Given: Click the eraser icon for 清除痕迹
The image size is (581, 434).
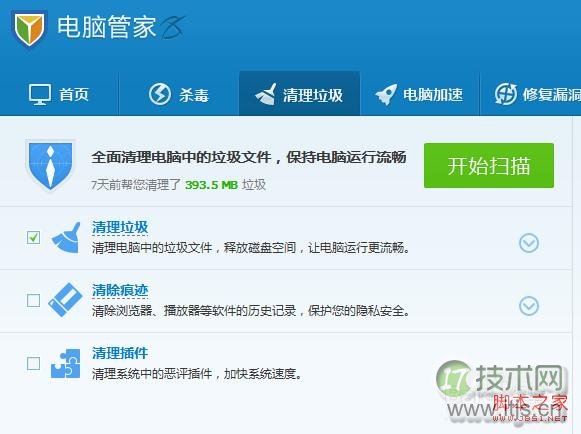Looking at the screenshot, I should point(65,300).
